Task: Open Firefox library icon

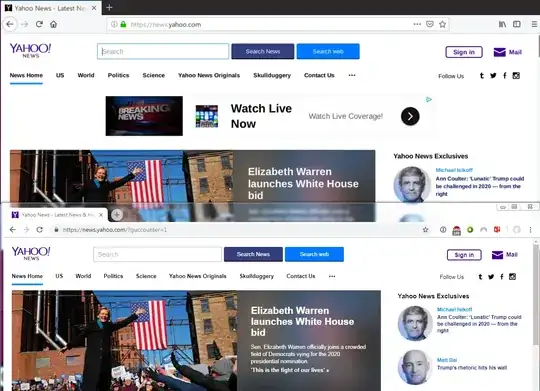Action: [x=502, y=24]
